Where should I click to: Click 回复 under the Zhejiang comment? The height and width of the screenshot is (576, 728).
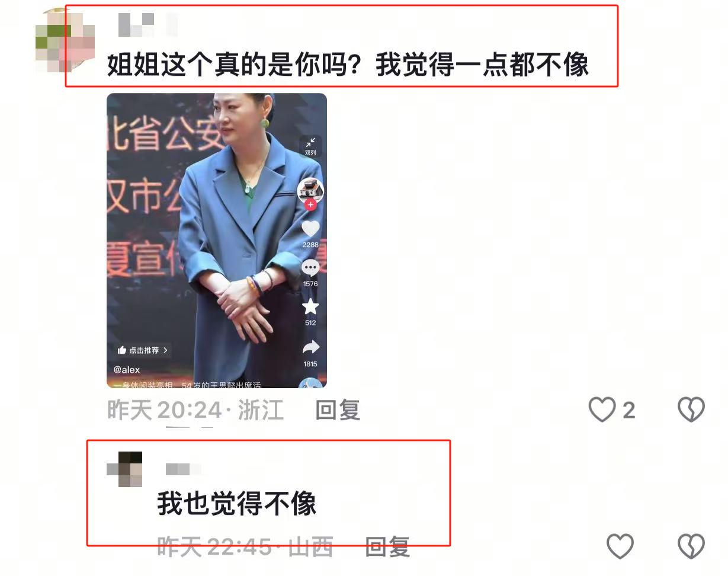pos(338,410)
